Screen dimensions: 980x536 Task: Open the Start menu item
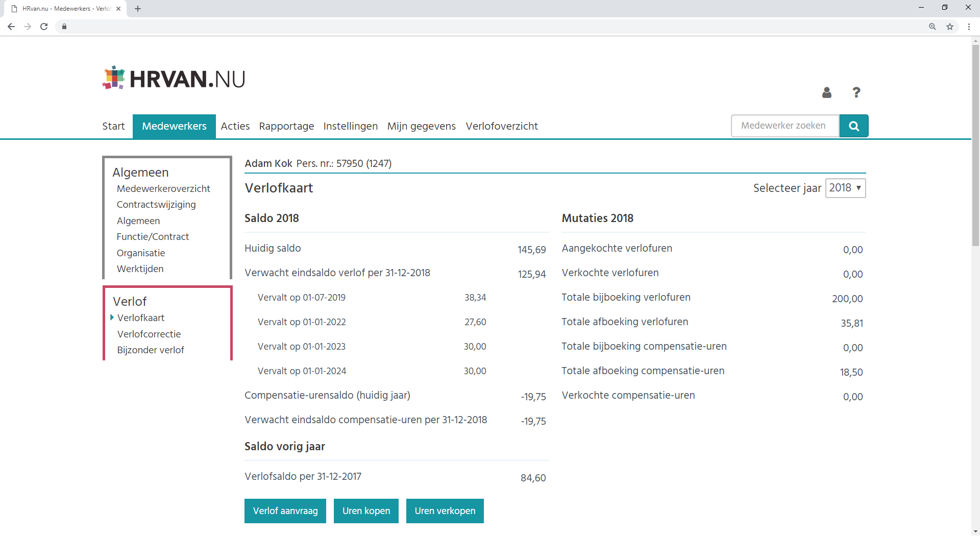tap(113, 126)
